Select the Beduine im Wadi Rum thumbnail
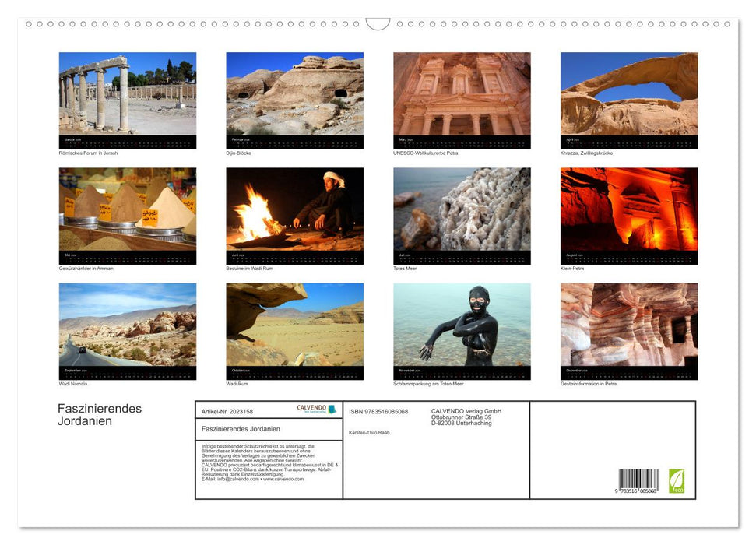 tap(294, 213)
